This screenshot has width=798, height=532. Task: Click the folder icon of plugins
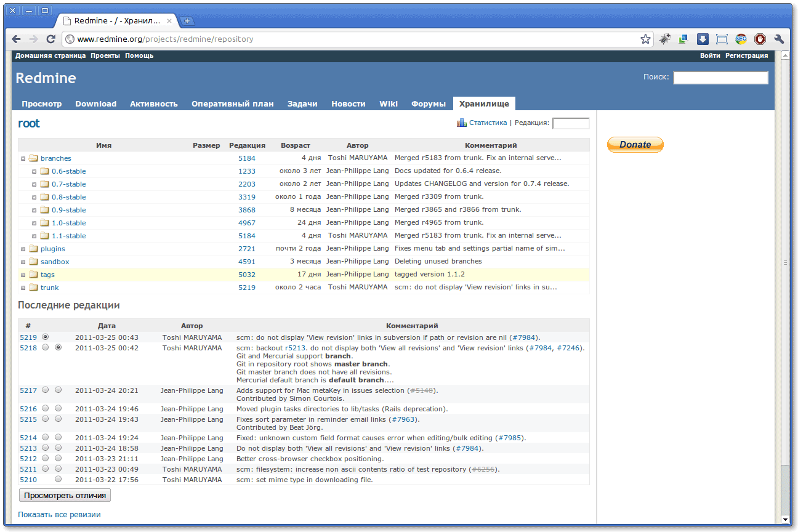(x=33, y=249)
